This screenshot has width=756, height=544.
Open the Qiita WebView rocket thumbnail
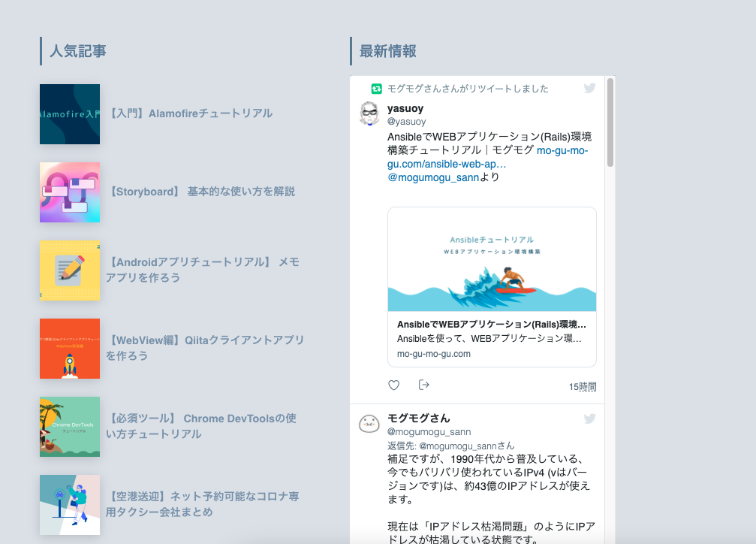tap(70, 349)
